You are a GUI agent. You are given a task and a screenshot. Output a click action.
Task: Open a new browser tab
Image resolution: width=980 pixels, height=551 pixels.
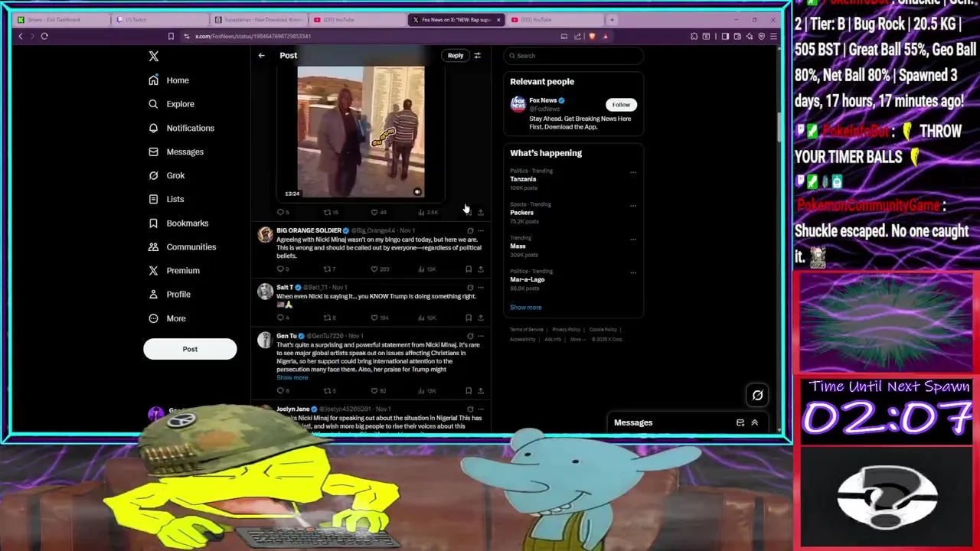[x=612, y=20]
